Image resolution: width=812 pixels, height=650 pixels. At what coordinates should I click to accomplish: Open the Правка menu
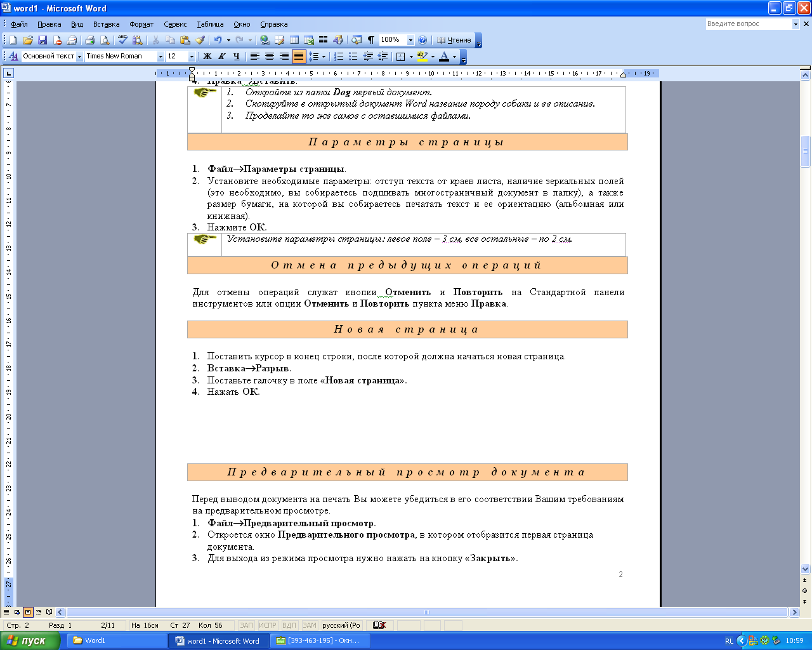coord(49,24)
